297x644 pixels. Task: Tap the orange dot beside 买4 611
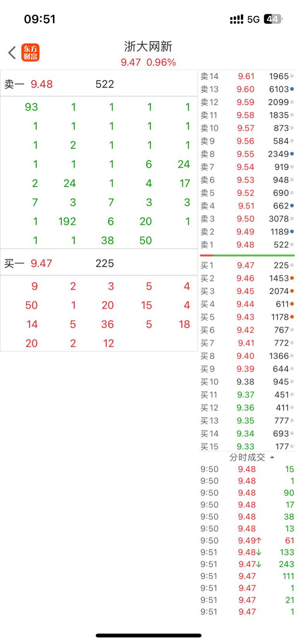(x=292, y=304)
